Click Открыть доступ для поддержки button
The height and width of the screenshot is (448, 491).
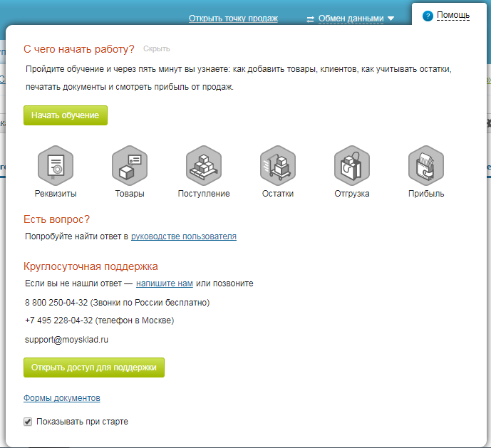tap(94, 368)
